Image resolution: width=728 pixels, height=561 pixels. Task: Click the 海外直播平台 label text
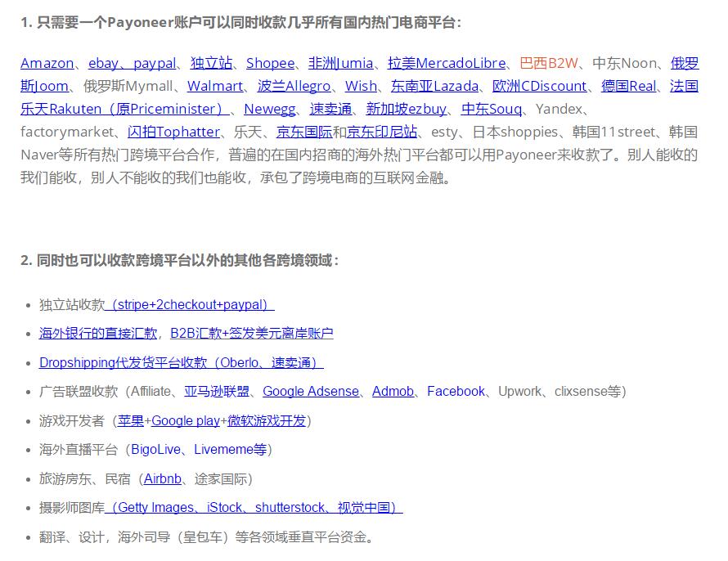click(x=79, y=450)
